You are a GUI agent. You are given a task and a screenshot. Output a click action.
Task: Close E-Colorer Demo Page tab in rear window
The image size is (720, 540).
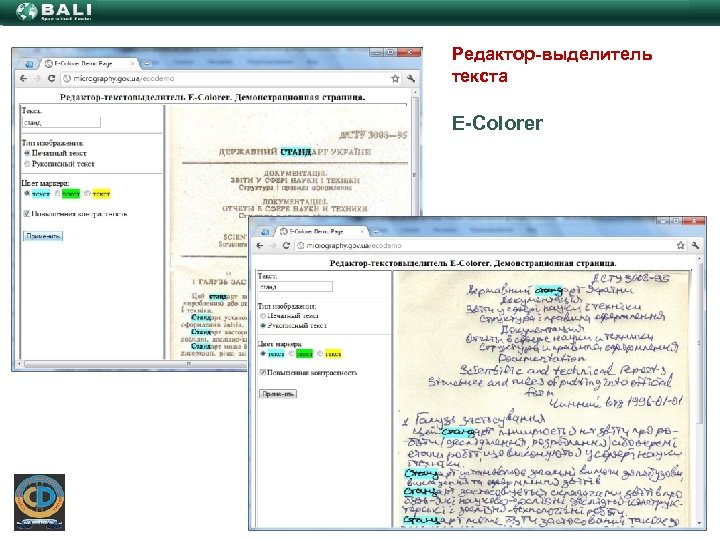[133, 63]
